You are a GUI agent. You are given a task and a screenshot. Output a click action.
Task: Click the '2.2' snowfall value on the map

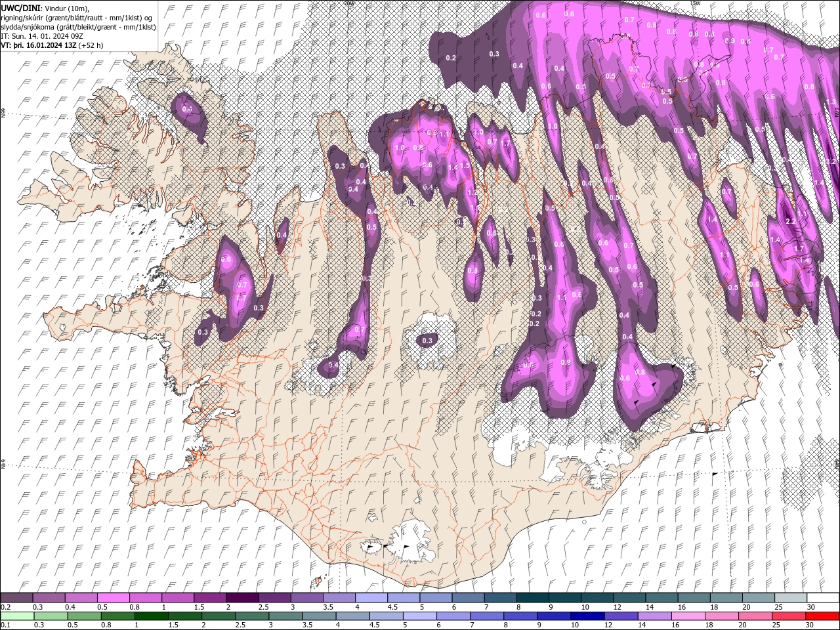(791, 222)
